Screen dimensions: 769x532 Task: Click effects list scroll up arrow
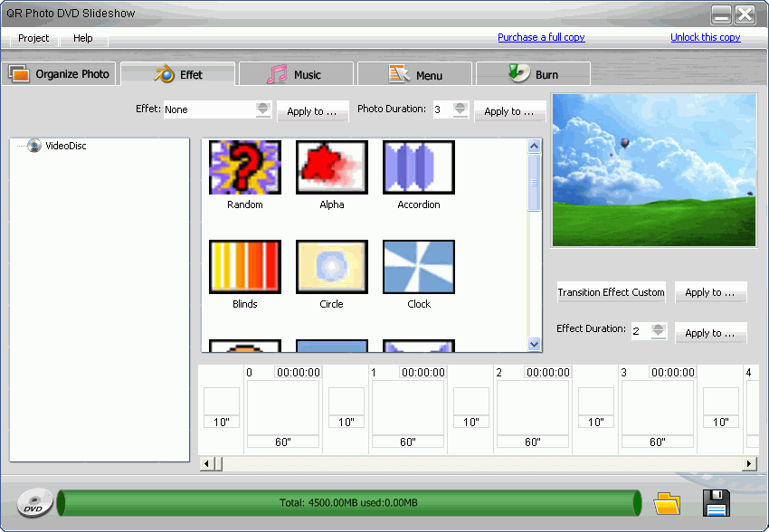534,146
